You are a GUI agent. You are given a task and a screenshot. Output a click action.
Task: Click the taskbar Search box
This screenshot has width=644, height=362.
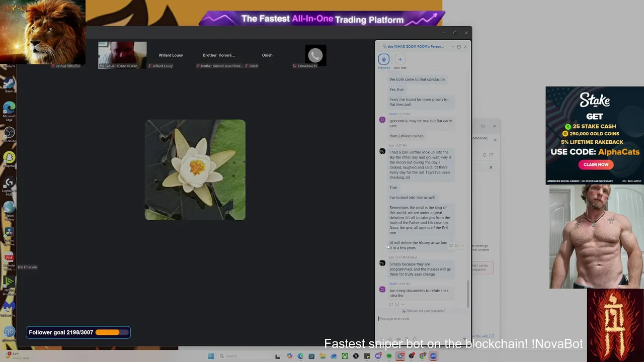[x=245, y=356]
